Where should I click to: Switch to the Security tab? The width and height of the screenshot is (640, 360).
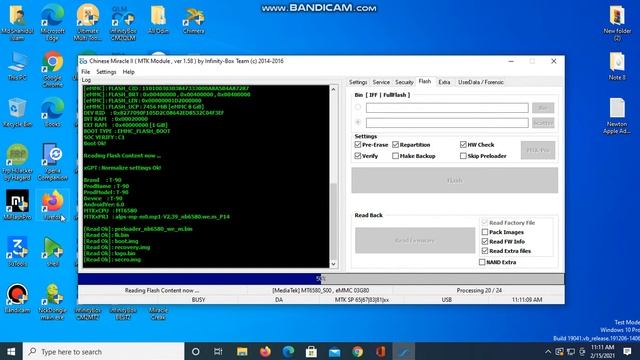coord(404,82)
